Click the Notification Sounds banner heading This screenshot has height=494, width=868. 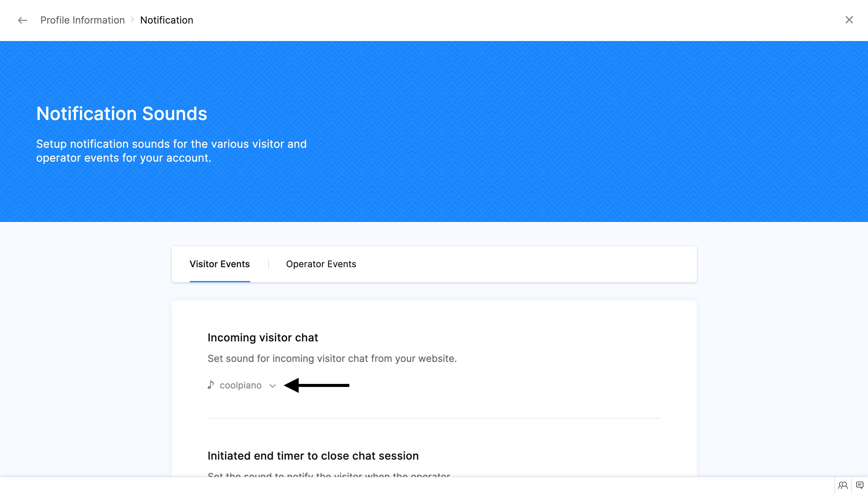pyautogui.click(x=121, y=113)
